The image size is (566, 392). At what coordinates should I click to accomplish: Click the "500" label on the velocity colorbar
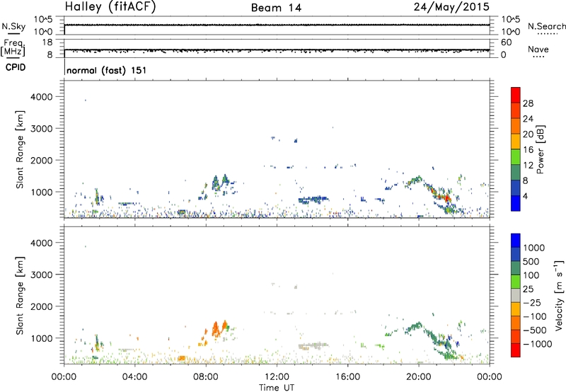click(x=531, y=262)
